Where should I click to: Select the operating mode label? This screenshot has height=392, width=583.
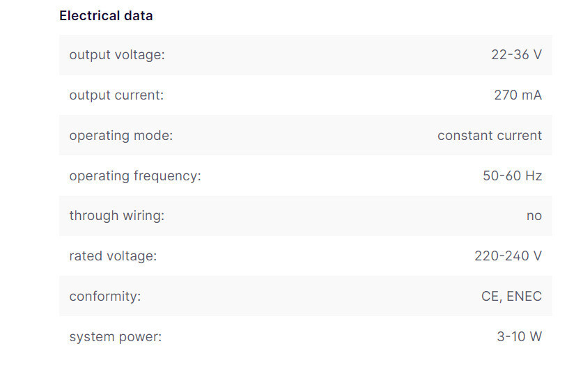pyautogui.click(x=121, y=136)
